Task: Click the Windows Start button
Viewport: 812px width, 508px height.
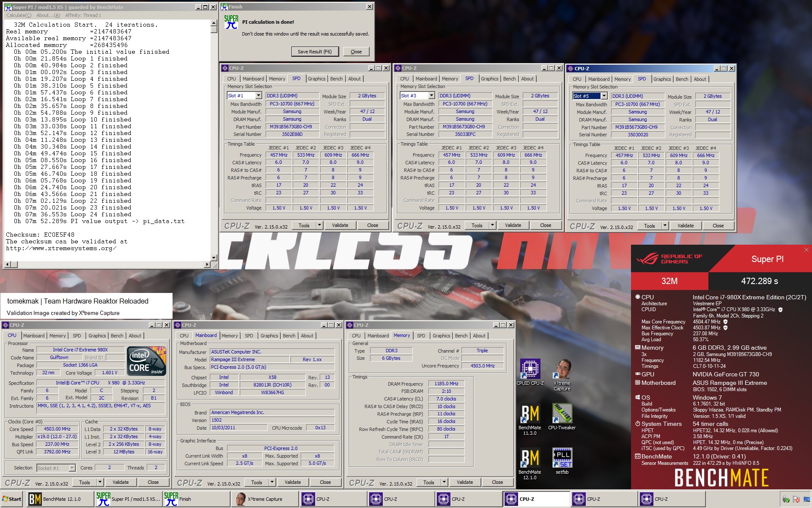Action: tap(12, 499)
